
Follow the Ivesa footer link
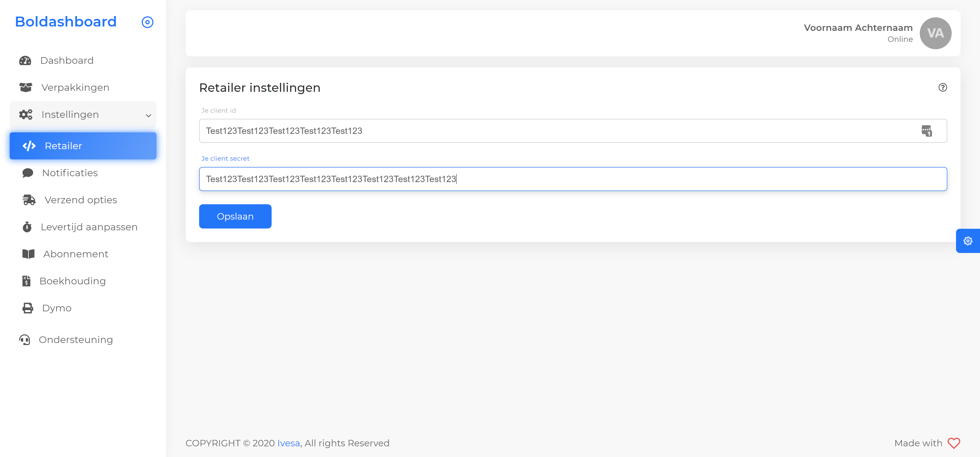coord(288,443)
